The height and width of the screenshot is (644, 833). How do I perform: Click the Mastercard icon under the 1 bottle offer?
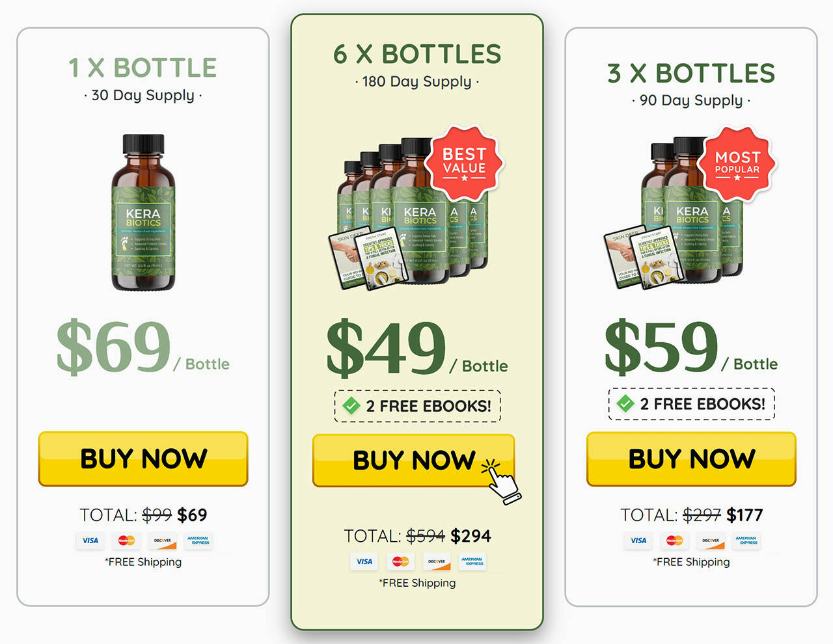pos(126,541)
